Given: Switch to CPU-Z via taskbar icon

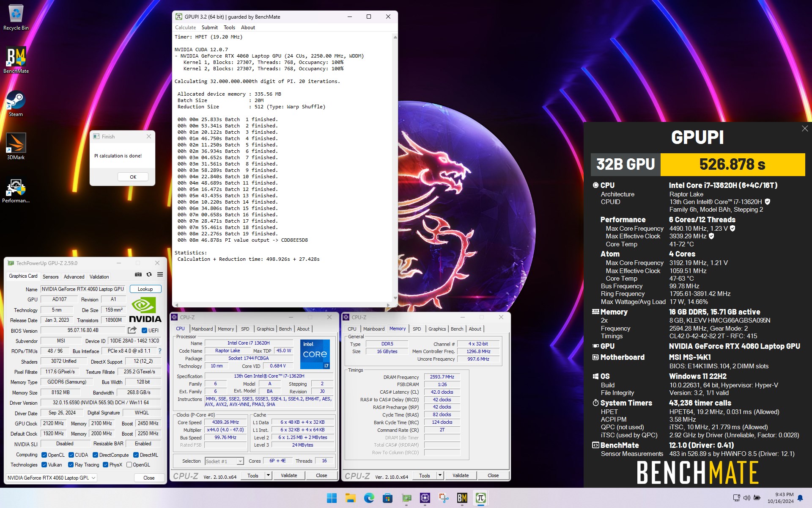Looking at the screenshot, I should [425, 498].
